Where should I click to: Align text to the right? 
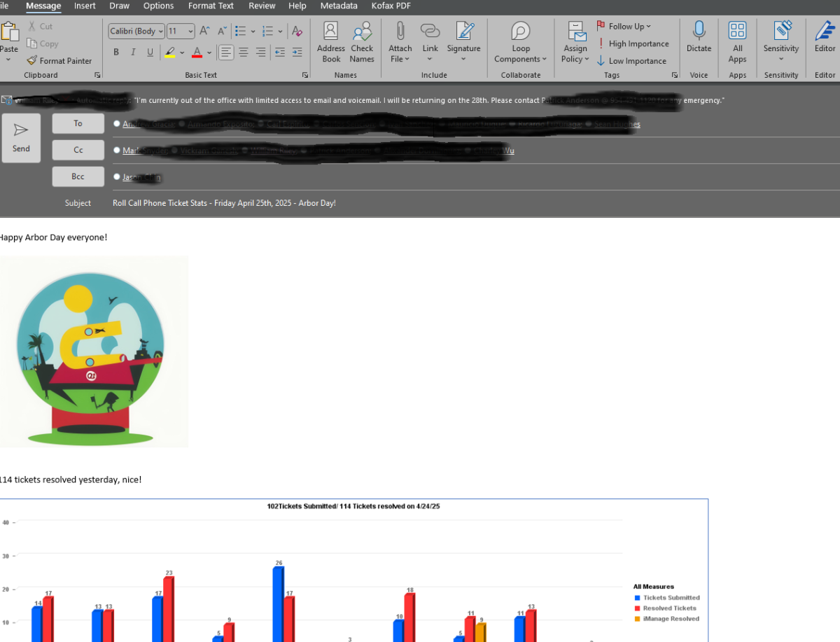coord(260,53)
